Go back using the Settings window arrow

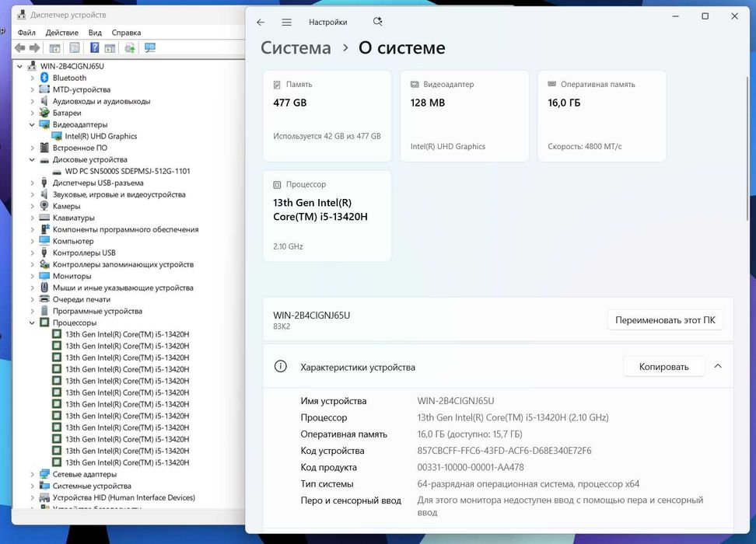pos(261,23)
